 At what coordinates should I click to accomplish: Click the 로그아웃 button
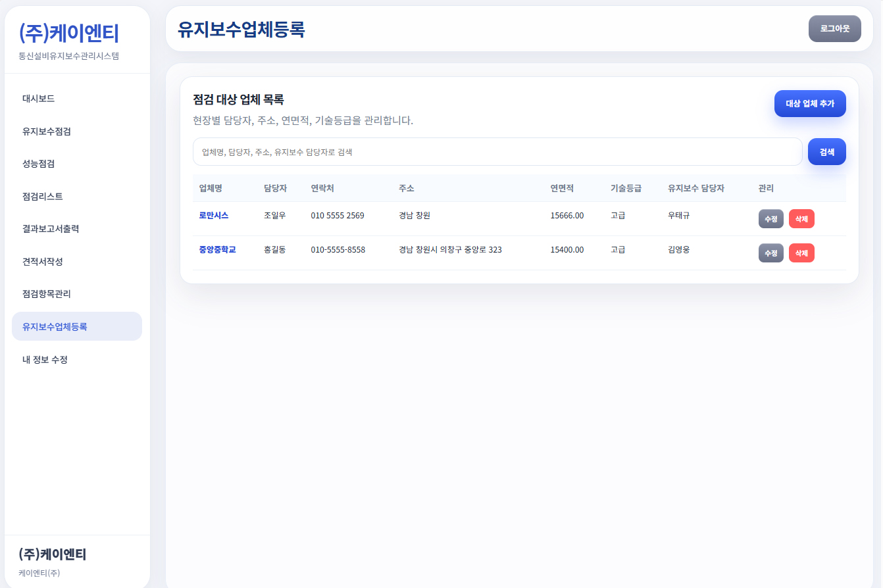pos(834,28)
